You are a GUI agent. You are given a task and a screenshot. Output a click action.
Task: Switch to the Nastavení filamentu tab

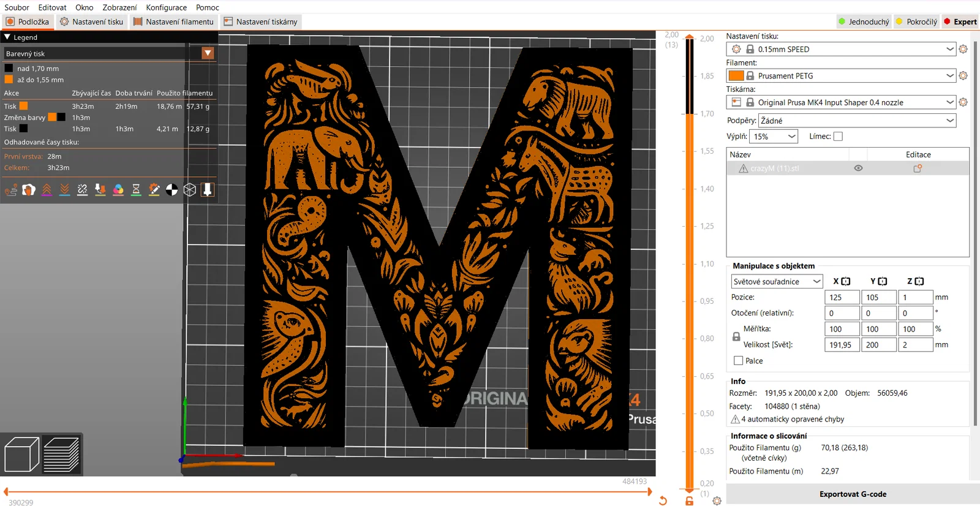click(174, 21)
